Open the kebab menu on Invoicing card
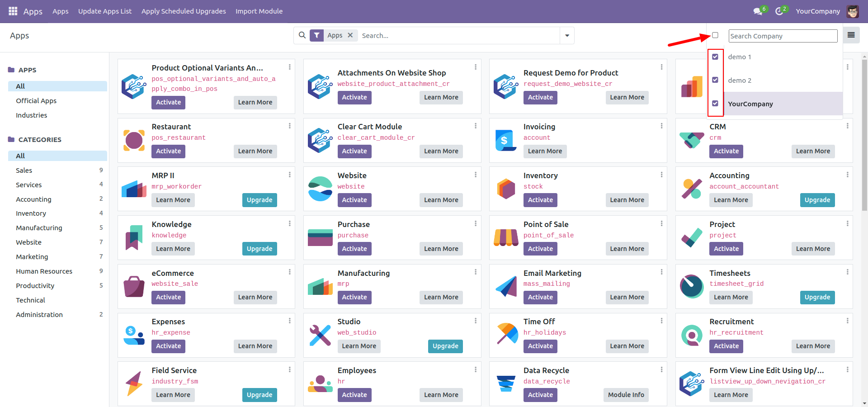The width and height of the screenshot is (868, 407). coord(661,126)
